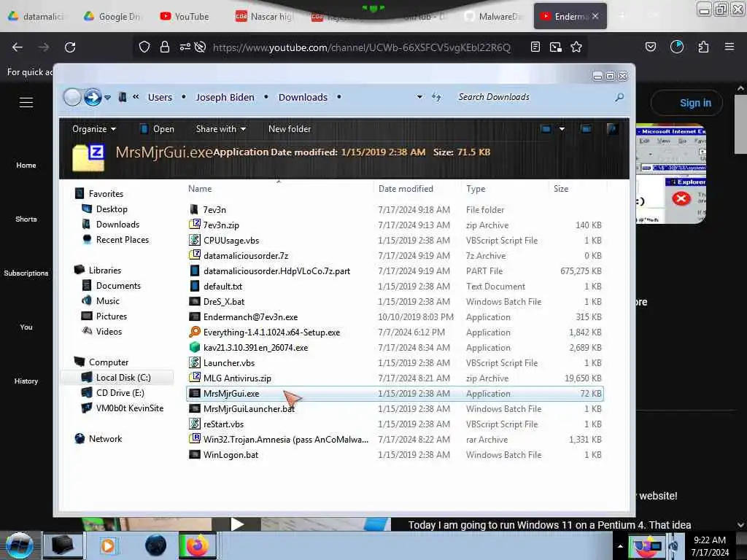
Task: Click New folder in Explorer toolbar
Action: coord(289,129)
